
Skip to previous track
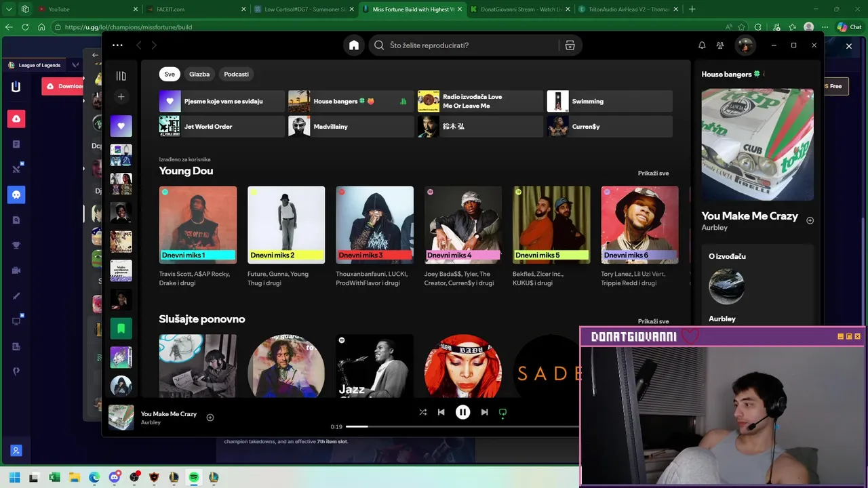(441, 412)
